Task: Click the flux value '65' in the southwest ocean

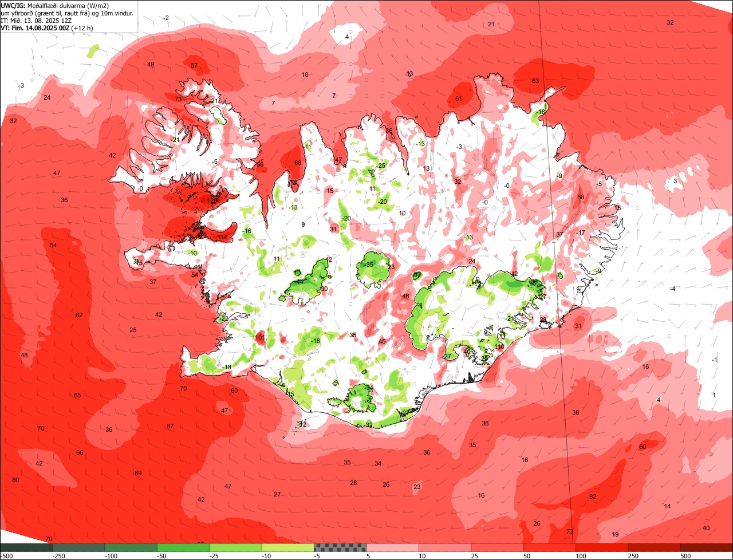Action: (x=77, y=395)
